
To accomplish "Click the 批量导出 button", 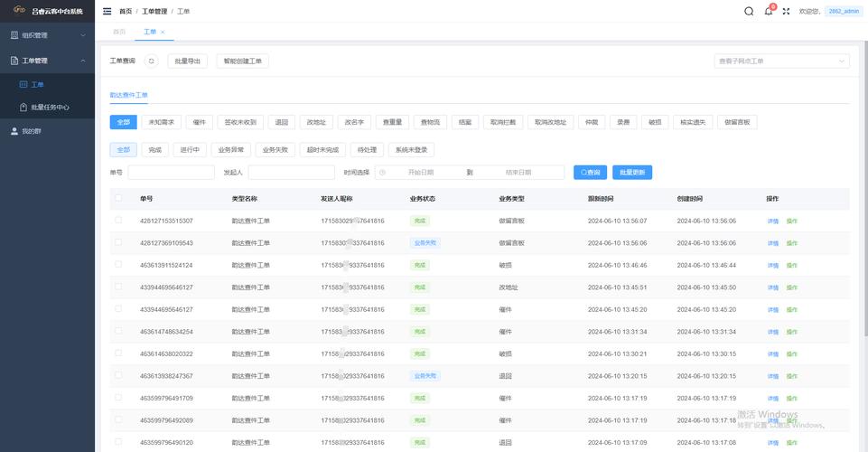I will coord(188,61).
